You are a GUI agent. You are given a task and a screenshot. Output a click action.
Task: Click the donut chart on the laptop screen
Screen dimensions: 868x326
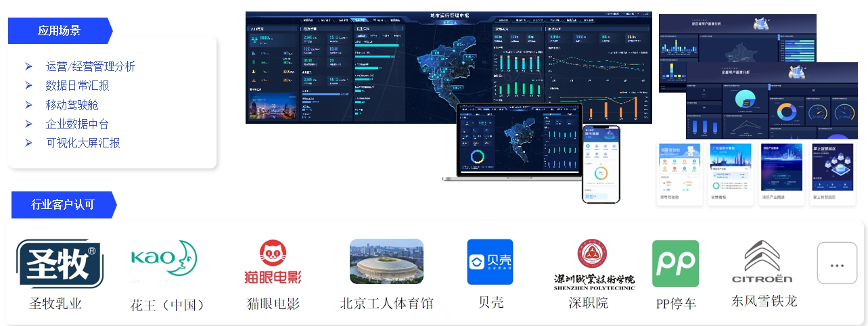[x=478, y=156]
